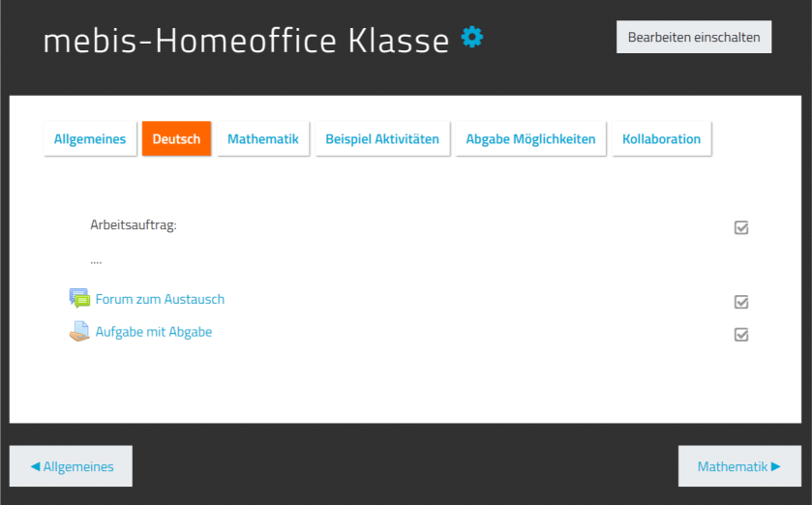
Task: Click the forum speech-bubble icon
Action: tap(79, 299)
